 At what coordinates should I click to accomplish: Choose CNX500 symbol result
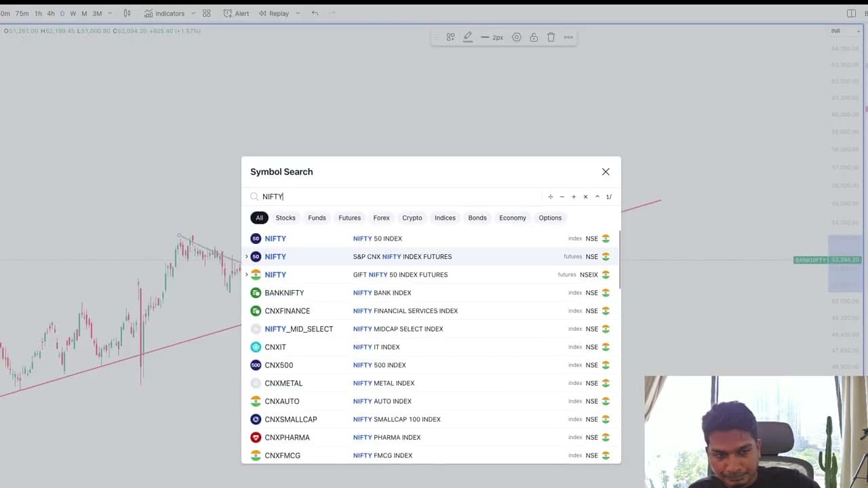coord(431,365)
